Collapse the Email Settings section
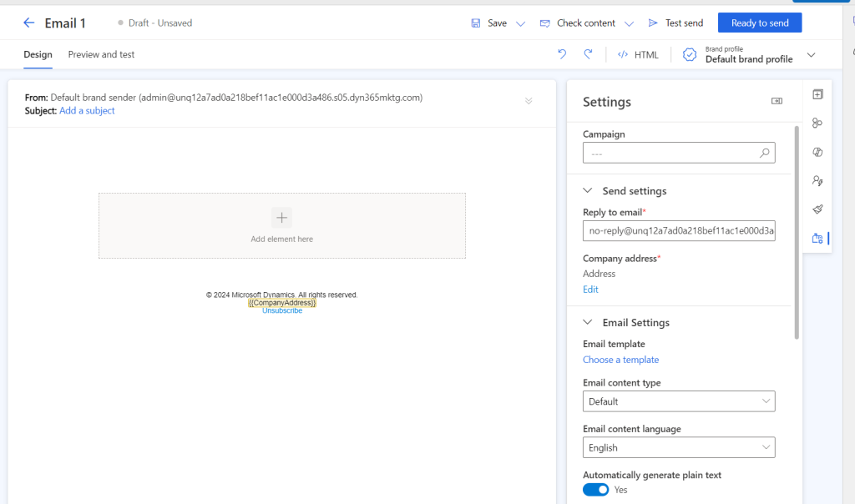855x504 pixels. pyautogui.click(x=587, y=323)
